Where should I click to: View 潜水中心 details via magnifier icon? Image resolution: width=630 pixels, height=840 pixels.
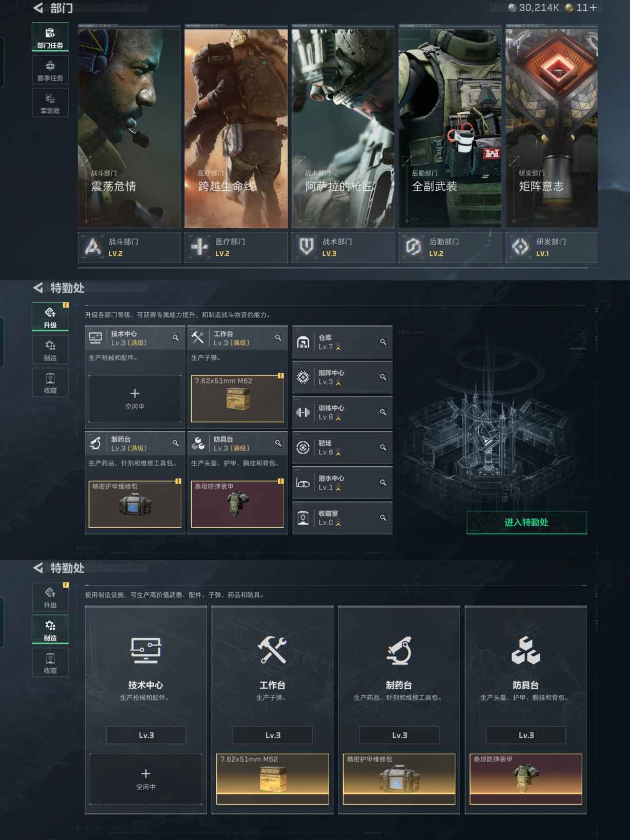(383, 483)
